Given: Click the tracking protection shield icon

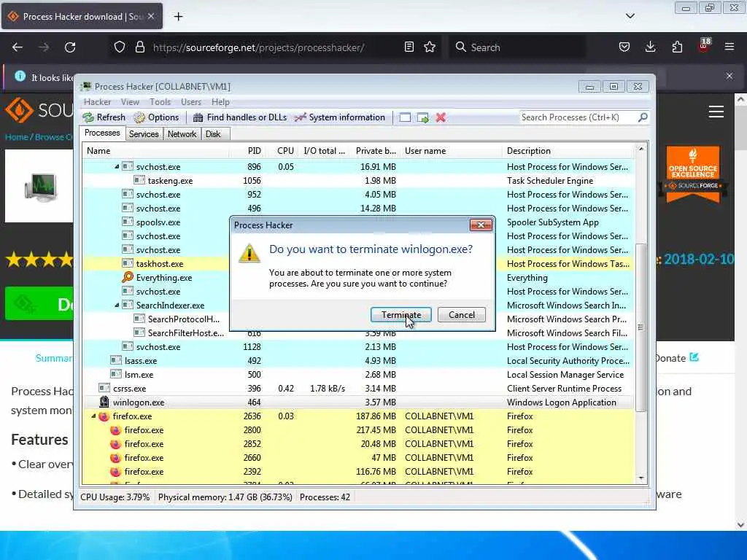Looking at the screenshot, I should (120, 47).
